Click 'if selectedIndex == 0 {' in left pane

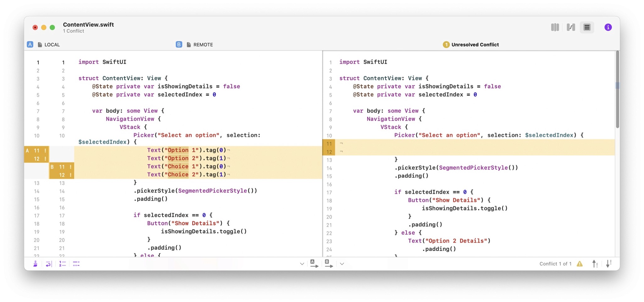pos(173,215)
